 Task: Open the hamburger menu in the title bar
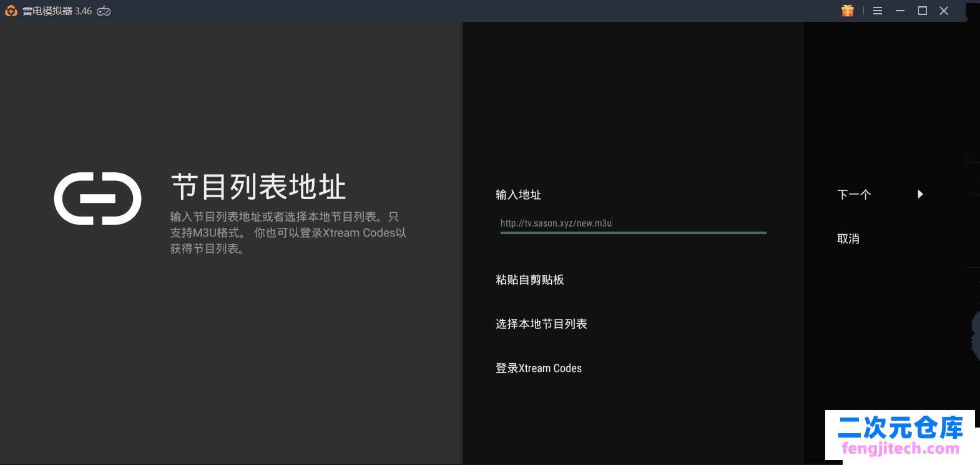point(878,11)
